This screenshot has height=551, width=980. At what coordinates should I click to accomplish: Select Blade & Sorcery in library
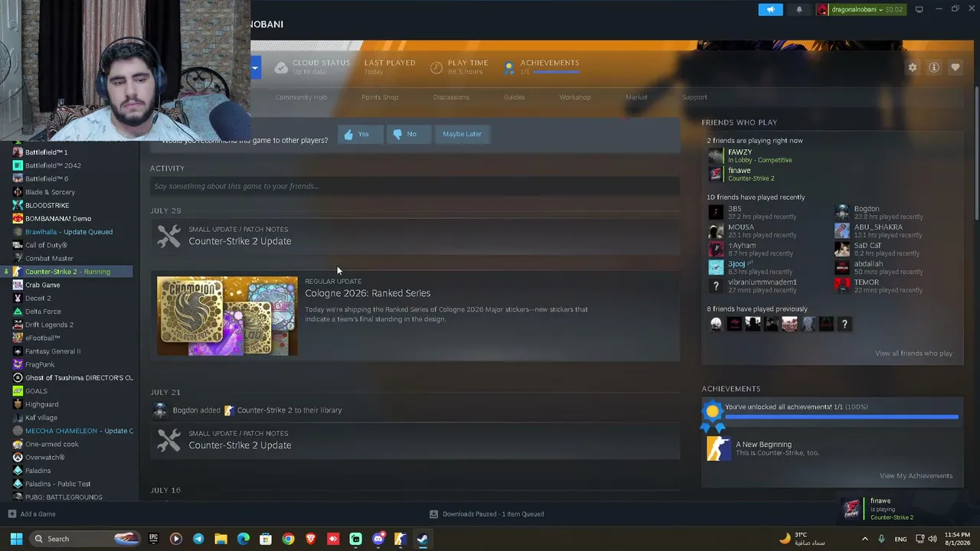(50, 192)
